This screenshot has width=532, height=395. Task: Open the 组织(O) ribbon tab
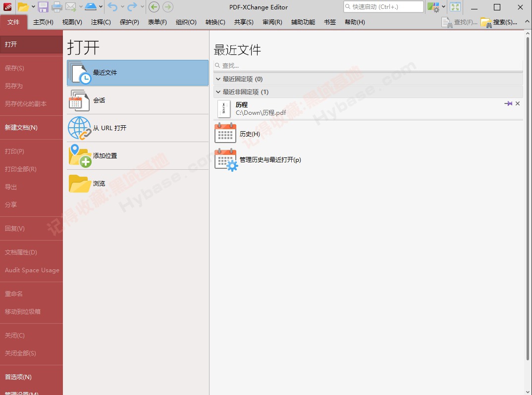click(186, 22)
